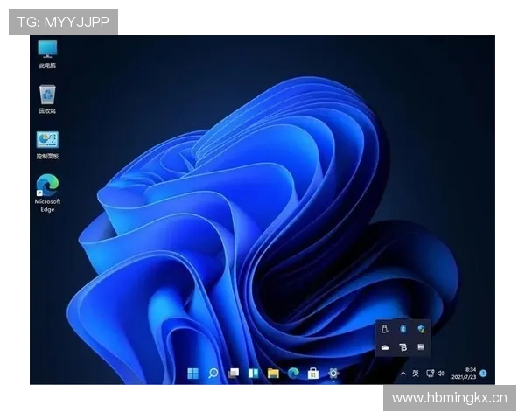Open Search from the taskbar

(x=213, y=374)
